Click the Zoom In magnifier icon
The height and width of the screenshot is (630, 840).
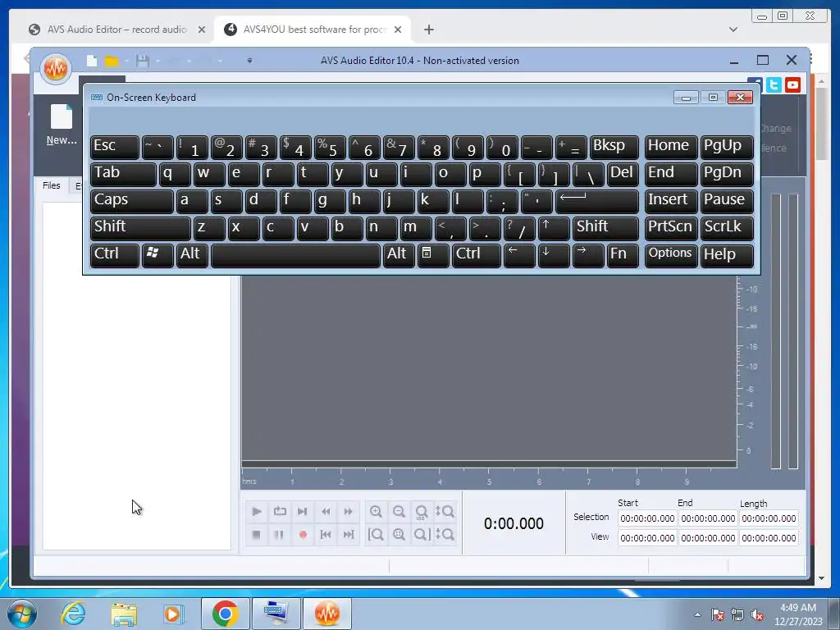tap(376, 512)
